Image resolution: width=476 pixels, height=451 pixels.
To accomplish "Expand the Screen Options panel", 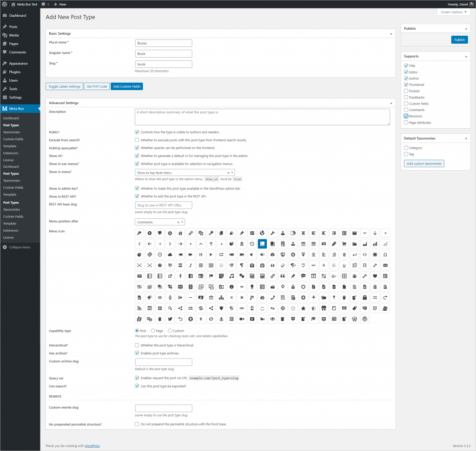I will pyautogui.click(x=453, y=12).
